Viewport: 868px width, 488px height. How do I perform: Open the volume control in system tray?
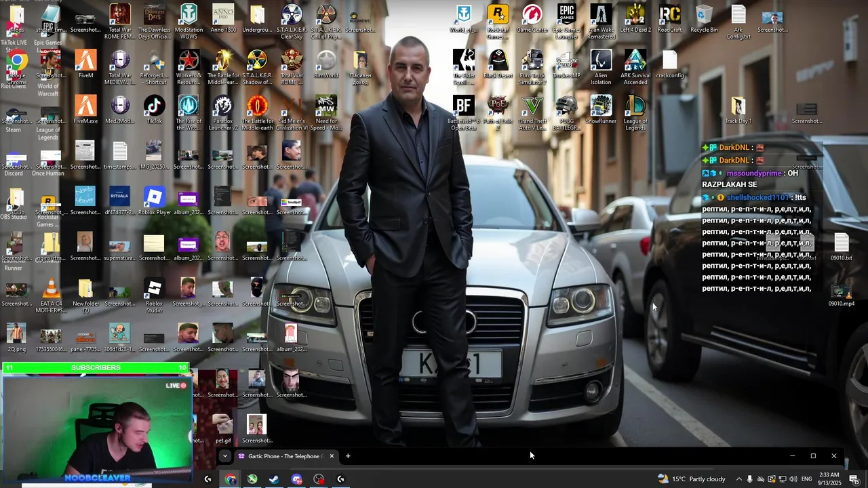point(793,479)
